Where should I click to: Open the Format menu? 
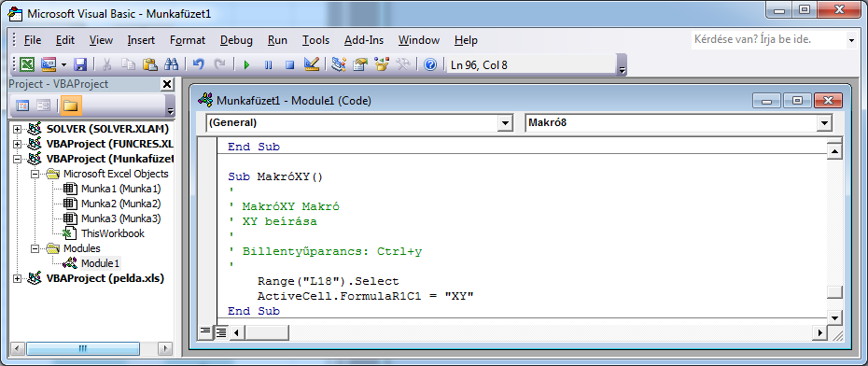[188, 40]
